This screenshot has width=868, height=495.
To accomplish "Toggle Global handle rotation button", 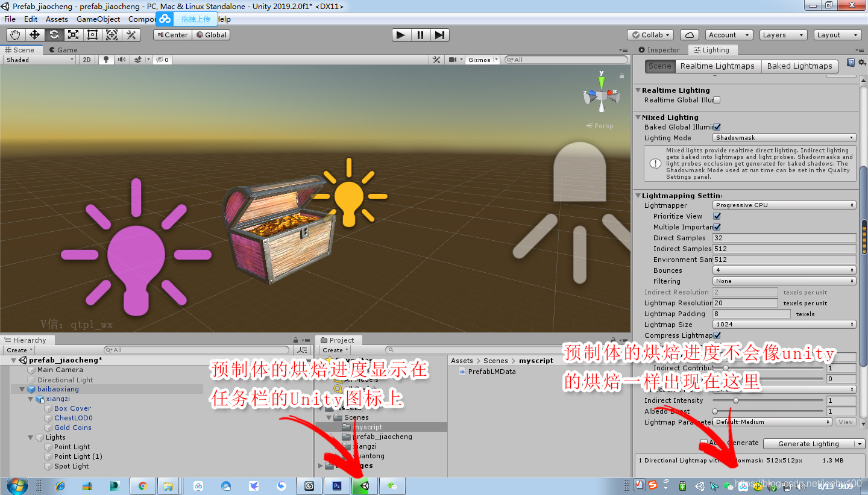I will point(211,35).
